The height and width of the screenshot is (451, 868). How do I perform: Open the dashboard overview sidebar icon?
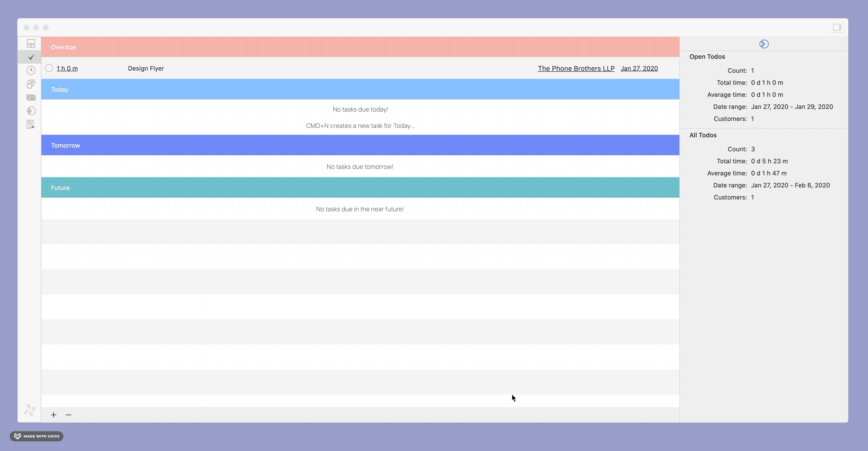[x=31, y=44]
